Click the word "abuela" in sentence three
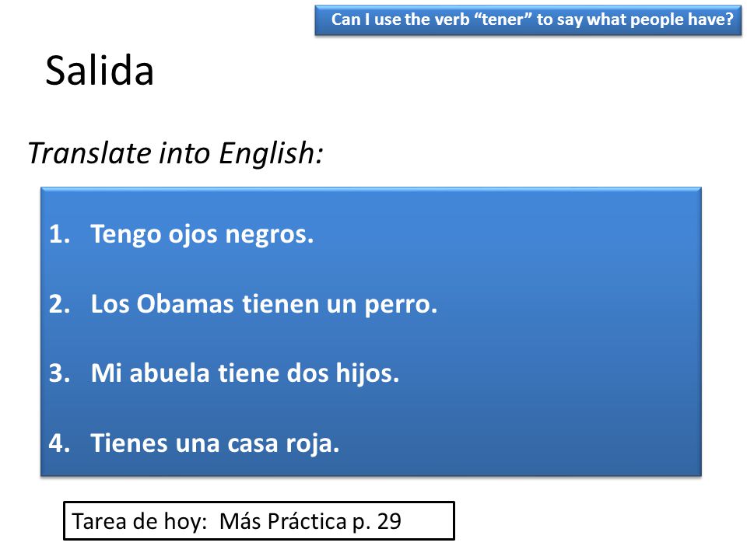Image resolution: width=747 pixels, height=560 pixels. click(170, 373)
